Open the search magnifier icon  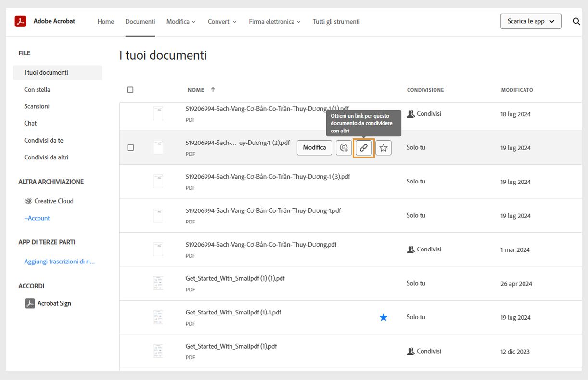click(x=576, y=21)
